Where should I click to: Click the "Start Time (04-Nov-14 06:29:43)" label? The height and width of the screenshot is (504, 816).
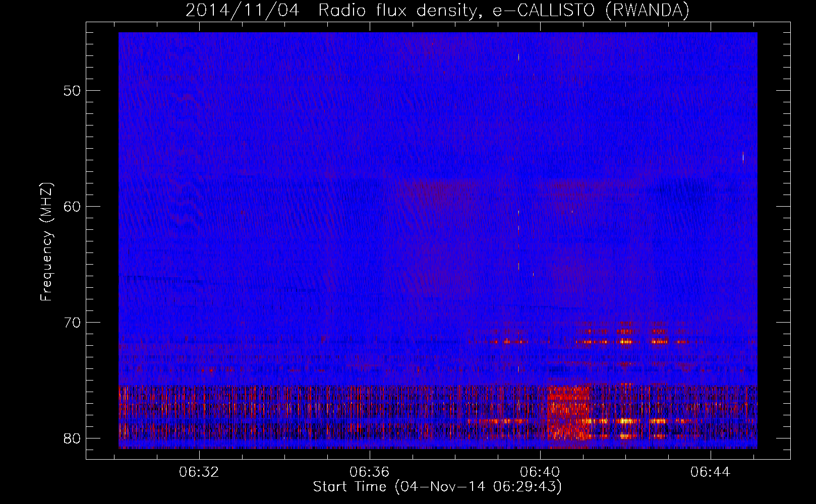pos(437,487)
